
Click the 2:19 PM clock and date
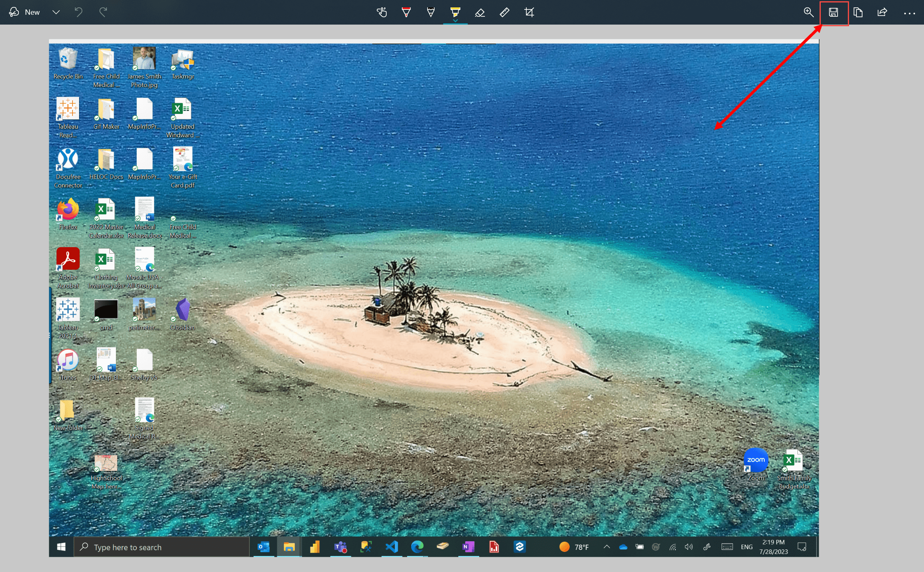pos(773,547)
